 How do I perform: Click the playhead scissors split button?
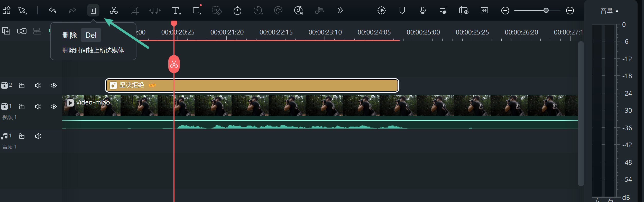coord(174,64)
